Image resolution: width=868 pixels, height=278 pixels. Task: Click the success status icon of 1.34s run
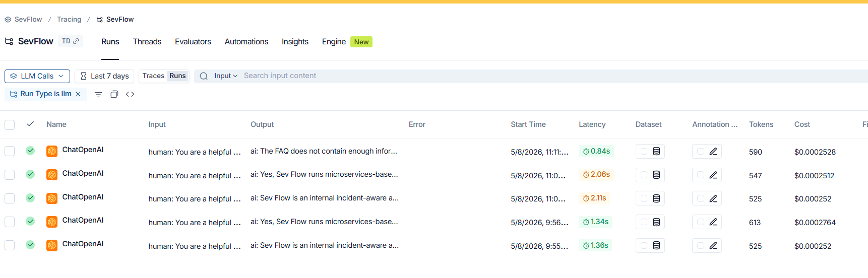pos(30,221)
